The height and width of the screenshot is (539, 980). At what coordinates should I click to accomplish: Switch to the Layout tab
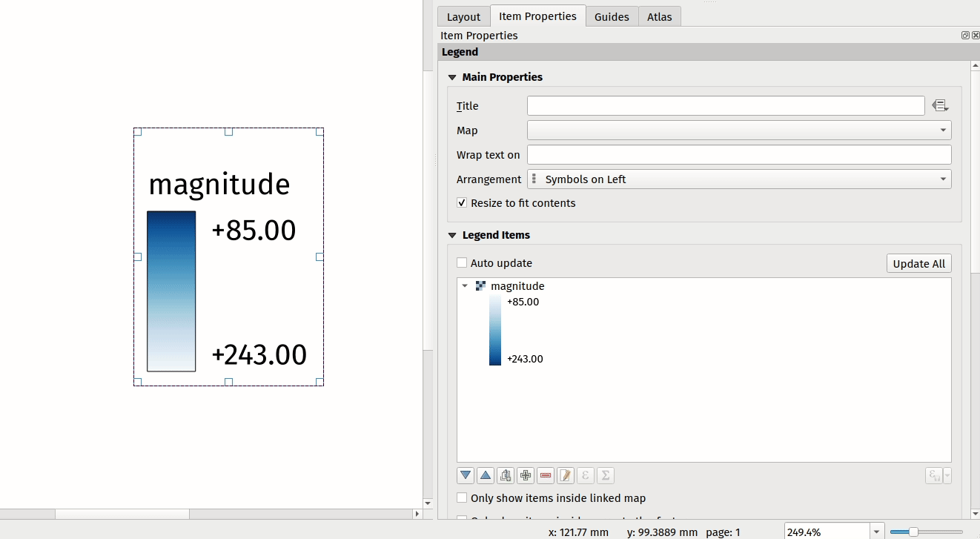(x=463, y=16)
